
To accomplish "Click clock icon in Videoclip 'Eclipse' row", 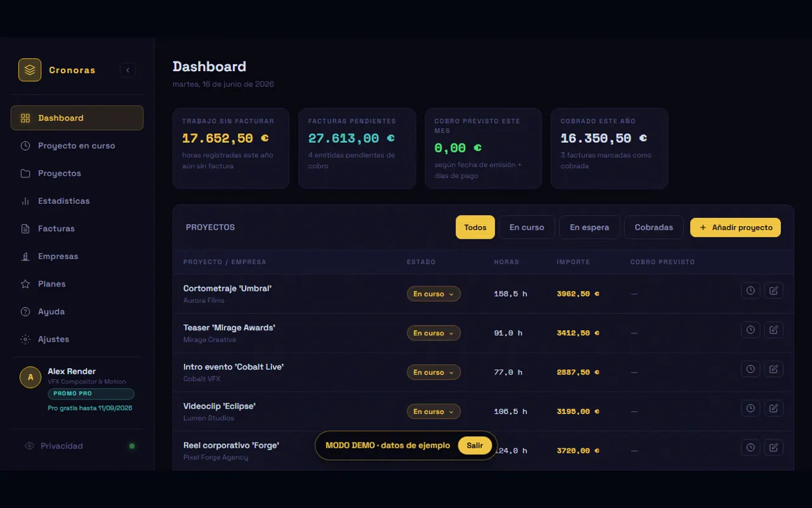I will pos(750,408).
